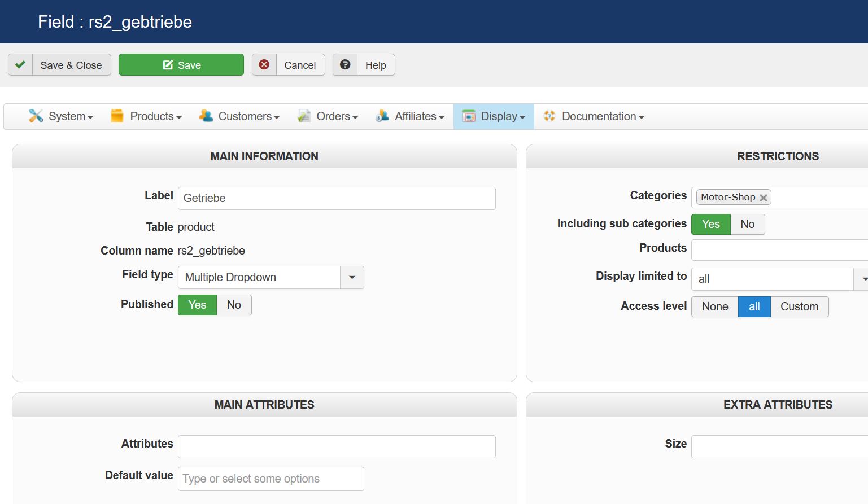Click into the Label text field
The height and width of the screenshot is (504, 868).
(x=337, y=198)
